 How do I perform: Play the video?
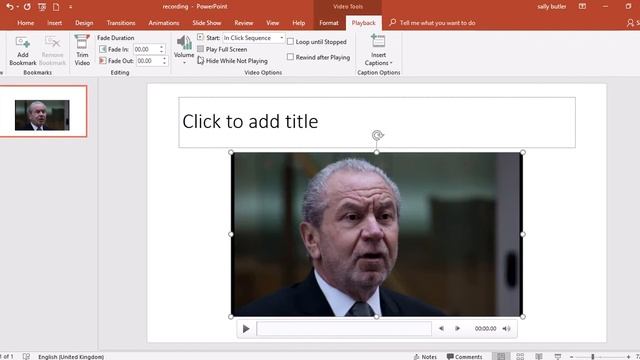click(x=246, y=329)
